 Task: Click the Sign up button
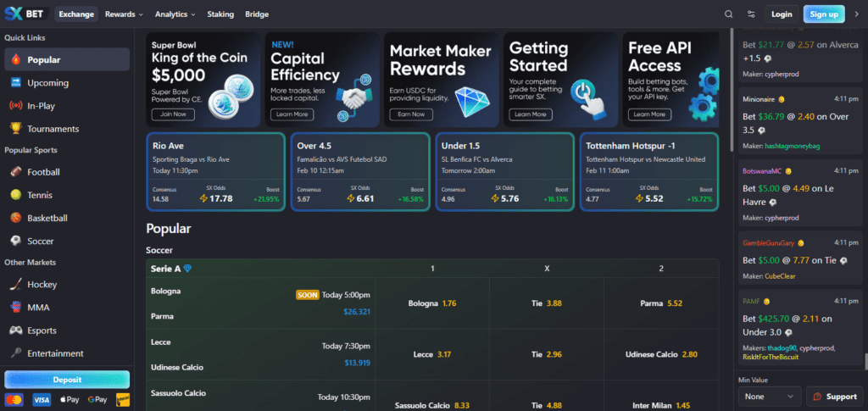824,14
